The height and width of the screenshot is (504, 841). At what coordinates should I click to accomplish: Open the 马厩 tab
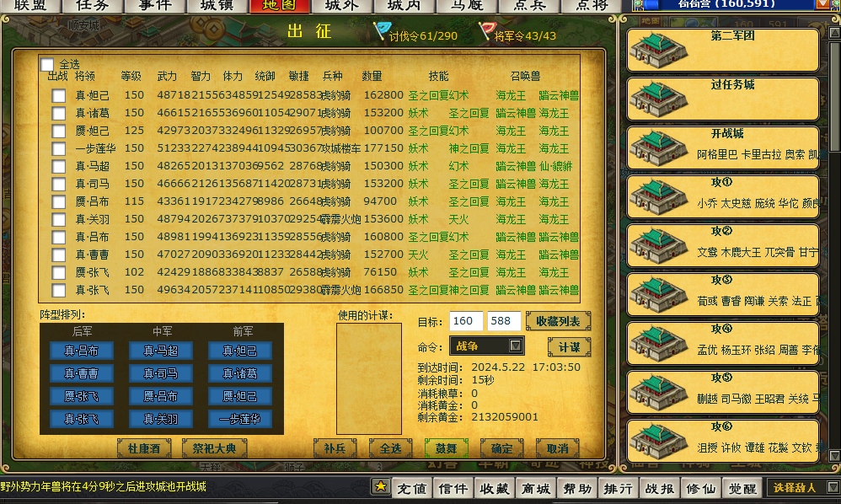click(465, 6)
